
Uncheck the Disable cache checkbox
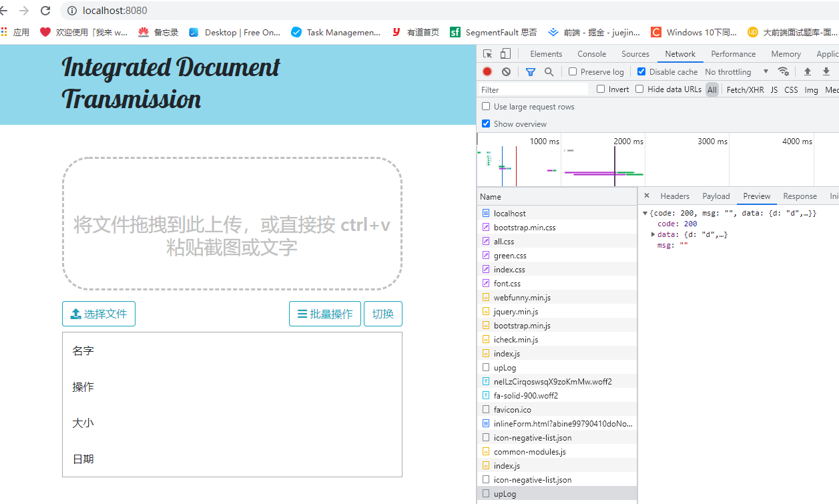641,72
